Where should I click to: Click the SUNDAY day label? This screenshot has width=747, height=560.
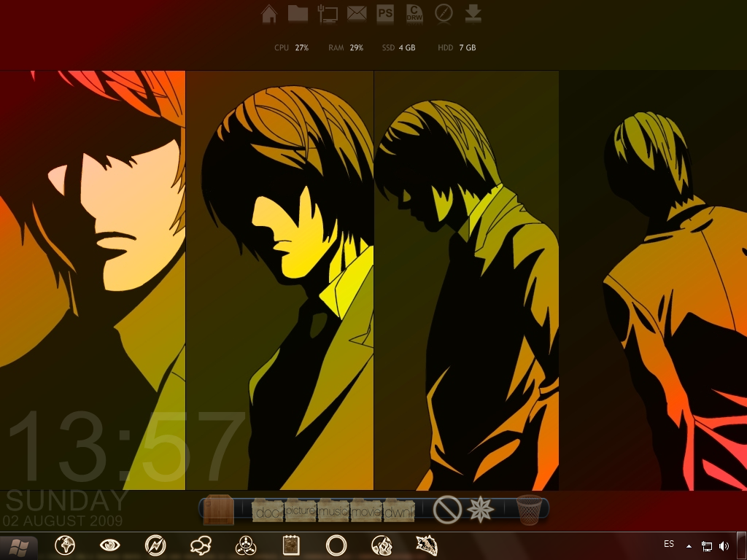click(x=67, y=500)
